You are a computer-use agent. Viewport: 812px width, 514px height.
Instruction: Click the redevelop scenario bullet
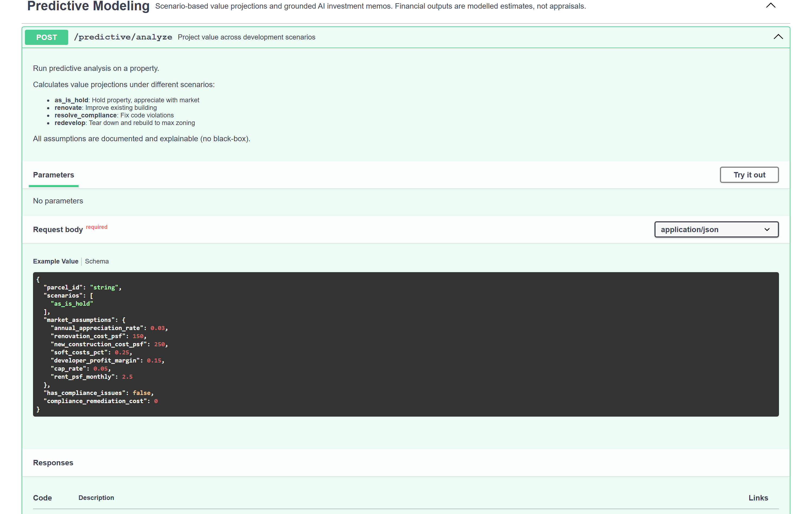[x=125, y=123]
